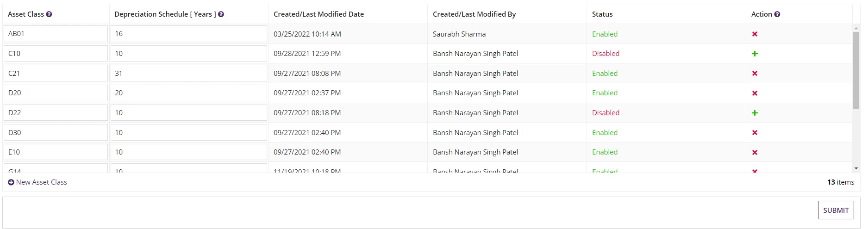Viewport: 868px width, 229px height.
Task: Edit the AB01 asset class field
Action: [56, 34]
